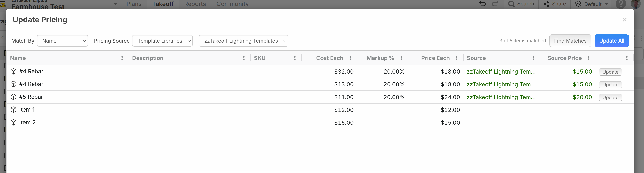
Task: Click the Find Matches button
Action: pyautogui.click(x=570, y=41)
